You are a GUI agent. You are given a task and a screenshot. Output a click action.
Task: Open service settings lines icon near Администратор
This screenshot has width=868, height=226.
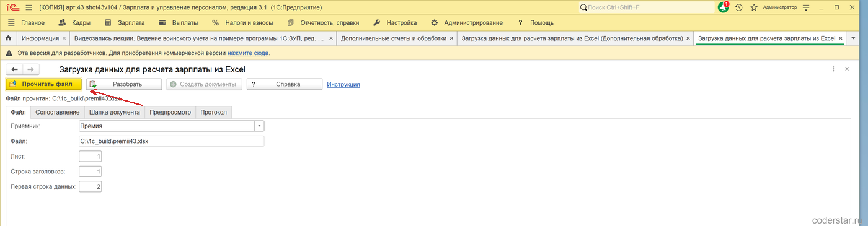click(805, 7)
